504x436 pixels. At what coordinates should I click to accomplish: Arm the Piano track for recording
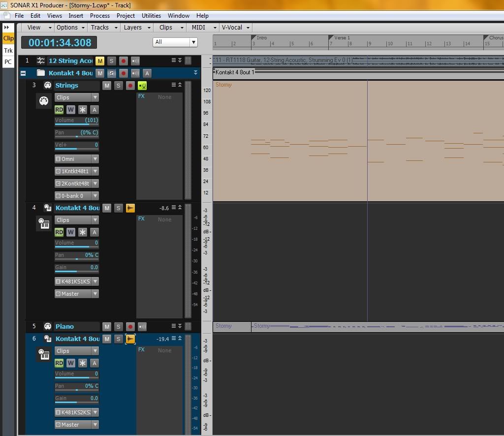click(x=130, y=327)
